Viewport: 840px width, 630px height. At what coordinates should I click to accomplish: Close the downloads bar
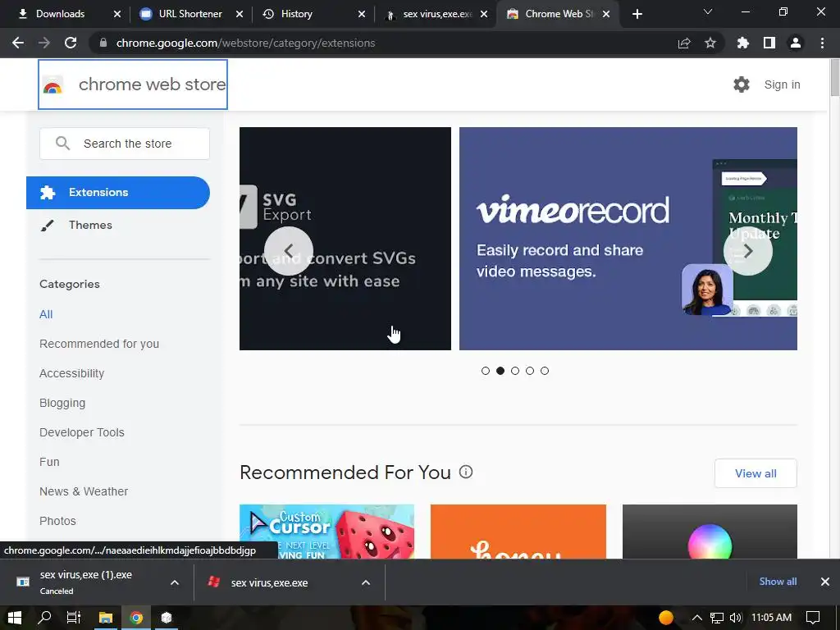pos(825,582)
